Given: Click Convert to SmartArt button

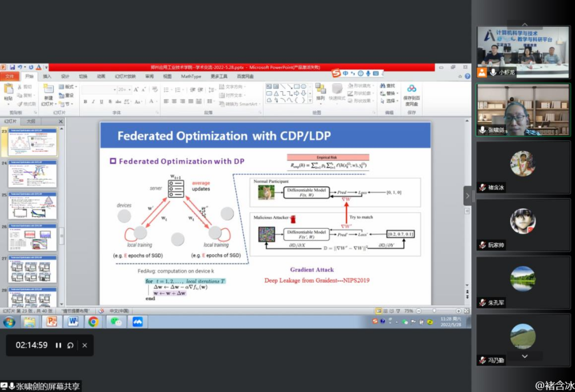Looking at the screenshot, I should pyautogui.click(x=238, y=104).
